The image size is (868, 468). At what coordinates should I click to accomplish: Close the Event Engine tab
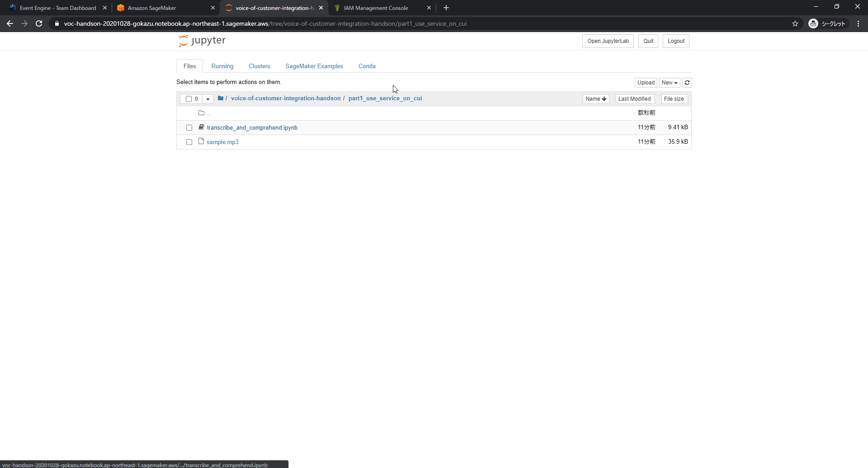pyautogui.click(x=105, y=8)
